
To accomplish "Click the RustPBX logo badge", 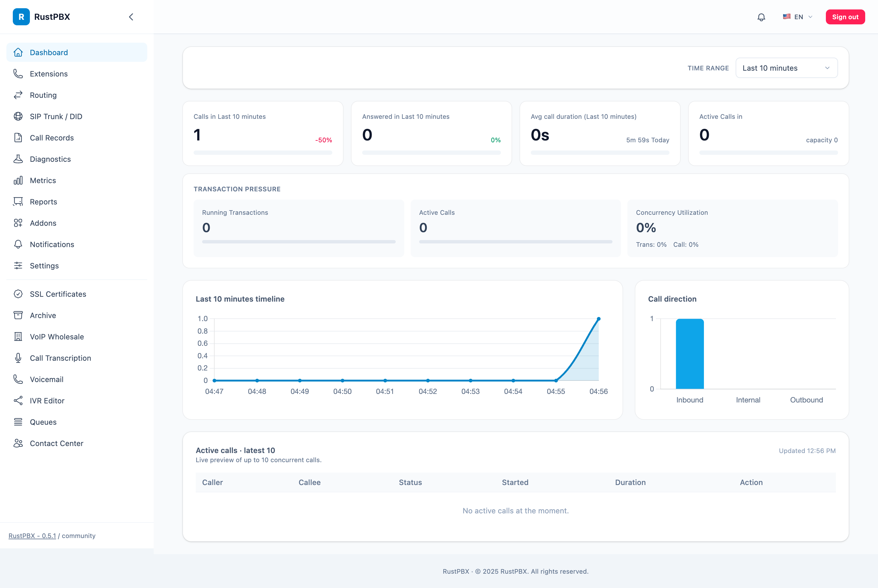I will [x=21, y=17].
